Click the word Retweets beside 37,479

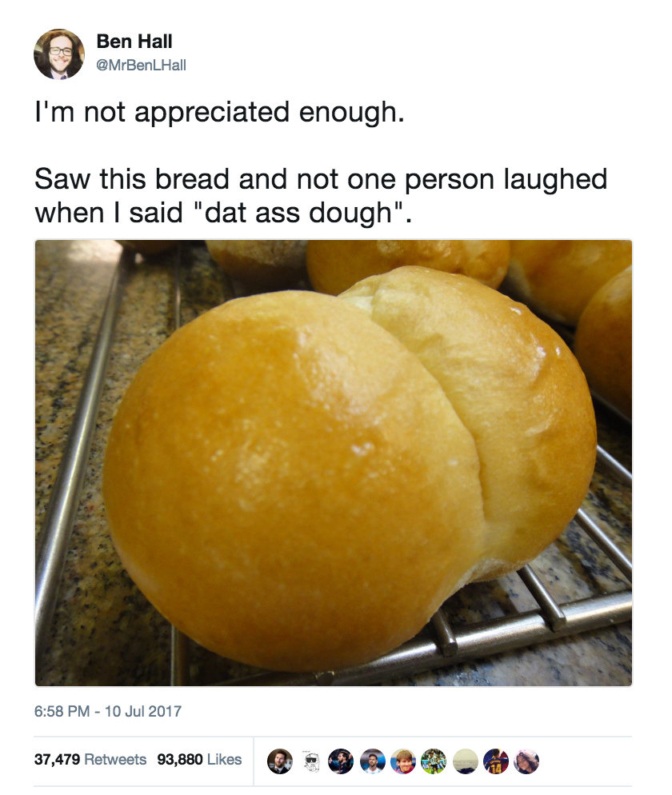click(115, 760)
